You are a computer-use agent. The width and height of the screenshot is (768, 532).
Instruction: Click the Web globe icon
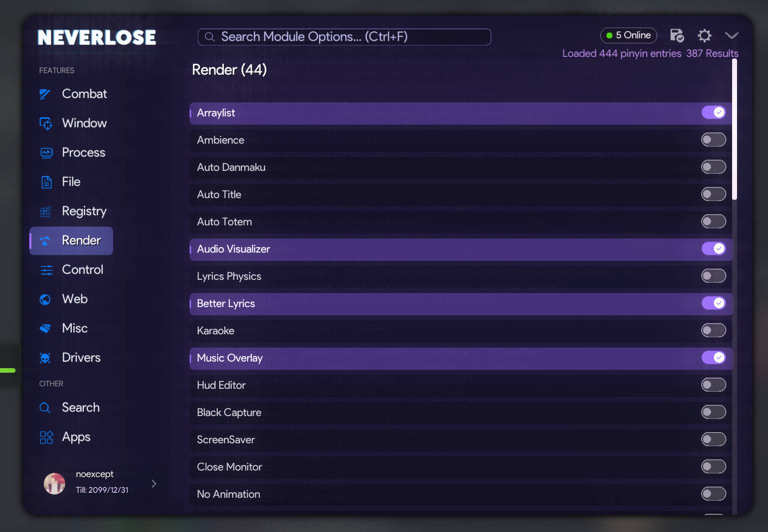coord(45,299)
